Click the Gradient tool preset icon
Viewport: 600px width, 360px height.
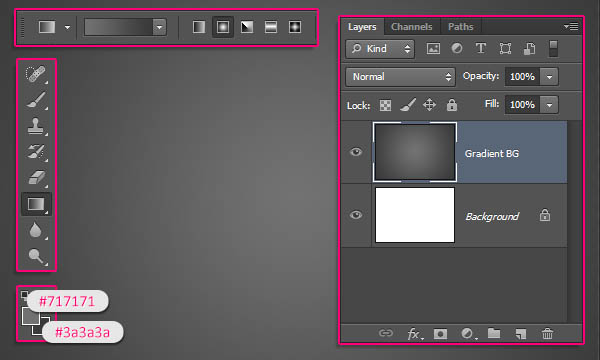coord(47,27)
